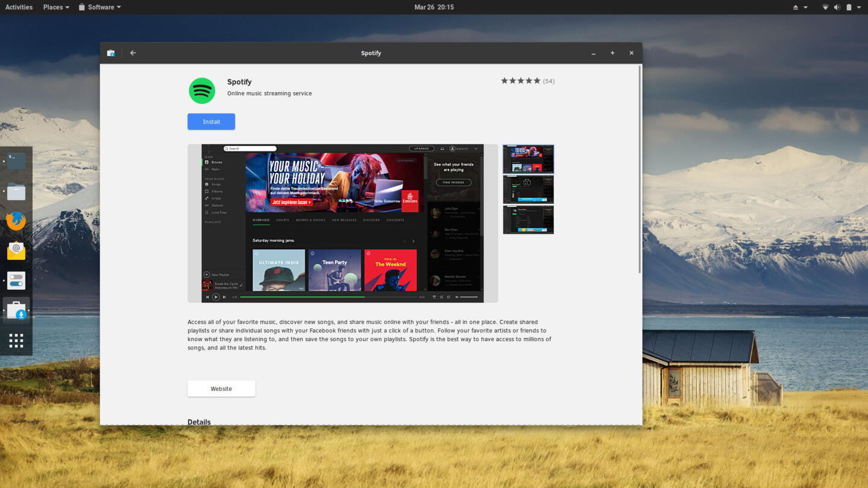Viewport: 868px width, 488px height.
Task: Select the first screenshot thumbnail
Action: coord(528,159)
